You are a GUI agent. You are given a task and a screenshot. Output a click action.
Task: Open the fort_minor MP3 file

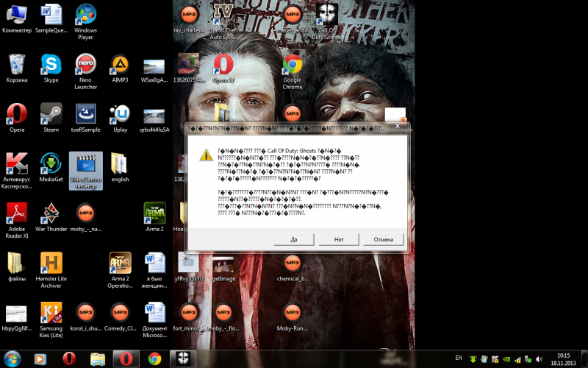click(189, 316)
